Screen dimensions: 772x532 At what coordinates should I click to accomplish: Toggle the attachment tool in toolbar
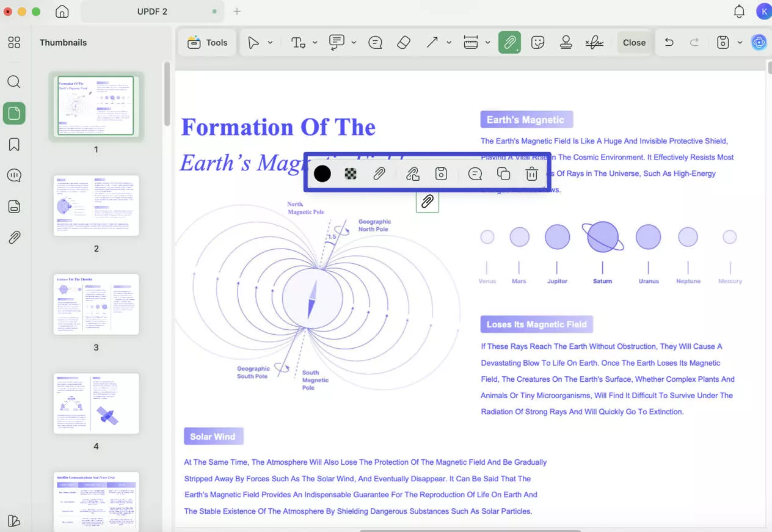tap(509, 43)
